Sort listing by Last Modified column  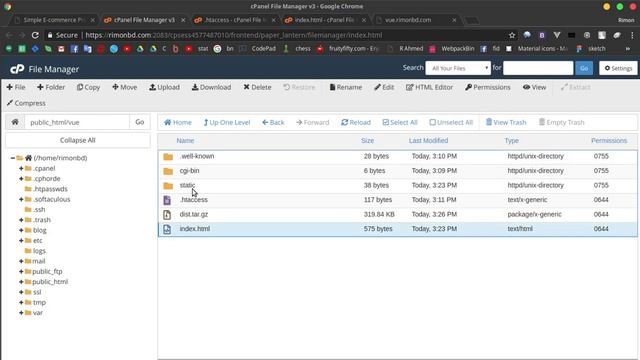[428, 141]
